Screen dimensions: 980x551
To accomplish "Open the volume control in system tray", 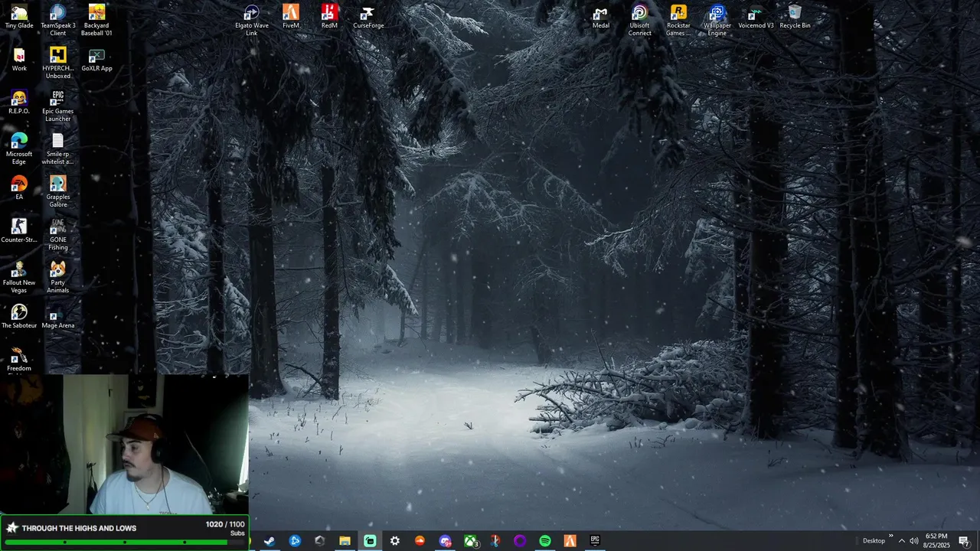I will pyautogui.click(x=914, y=541).
